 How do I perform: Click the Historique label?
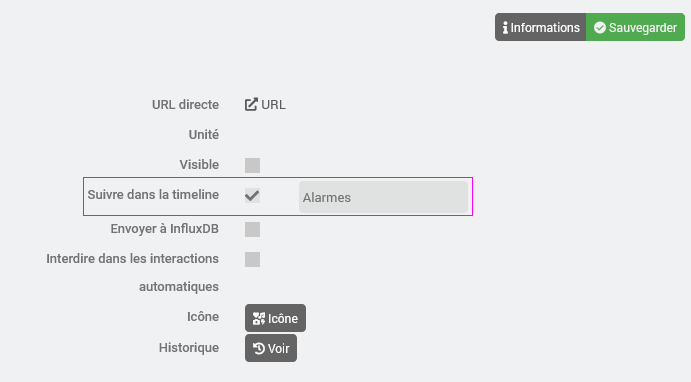tap(189, 348)
